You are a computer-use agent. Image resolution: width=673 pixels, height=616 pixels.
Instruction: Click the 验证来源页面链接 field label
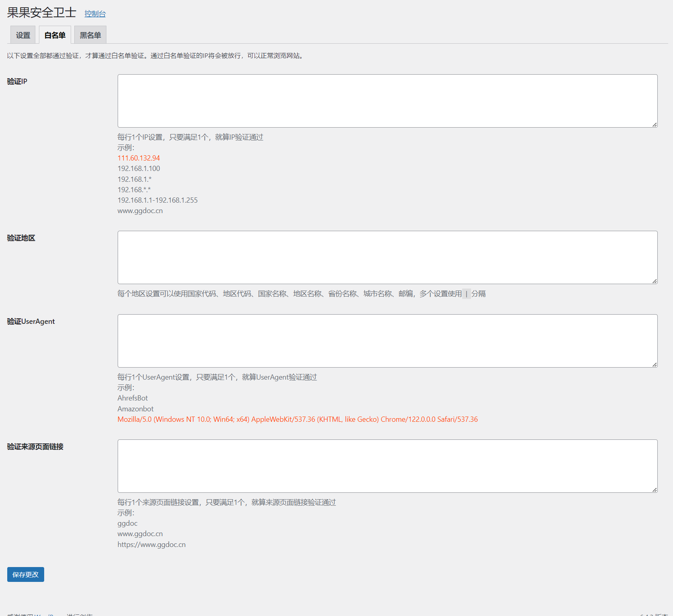pos(35,447)
